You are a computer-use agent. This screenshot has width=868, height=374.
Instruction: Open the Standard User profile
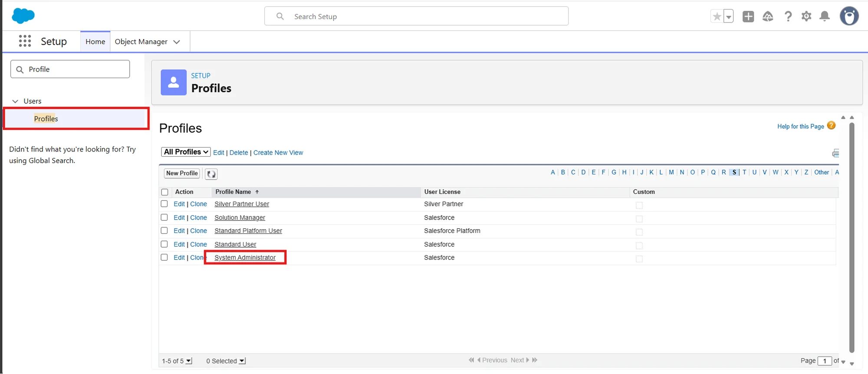tap(235, 244)
